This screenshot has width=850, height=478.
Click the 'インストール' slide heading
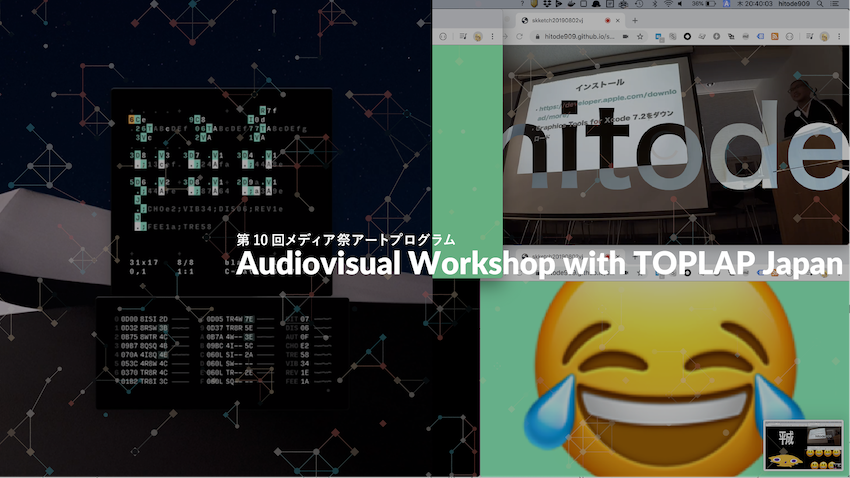600,85
